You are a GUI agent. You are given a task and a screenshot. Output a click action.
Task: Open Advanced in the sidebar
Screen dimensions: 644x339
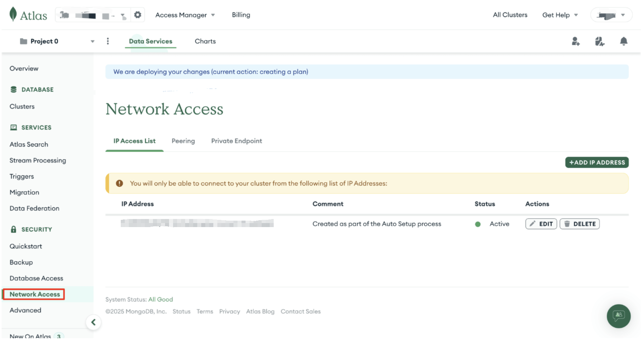click(25, 310)
